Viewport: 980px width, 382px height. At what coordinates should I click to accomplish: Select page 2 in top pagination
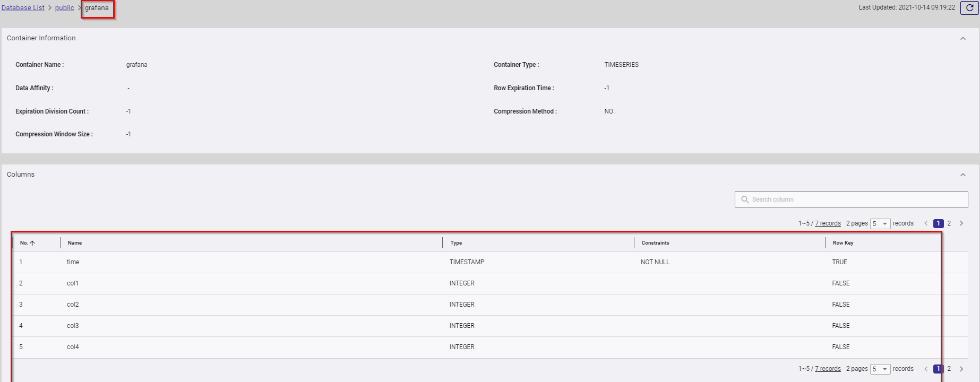pos(949,223)
